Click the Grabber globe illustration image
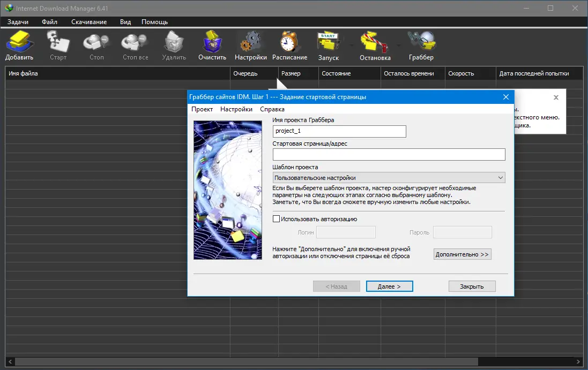Viewport: 588px width, 370px height. coord(228,190)
